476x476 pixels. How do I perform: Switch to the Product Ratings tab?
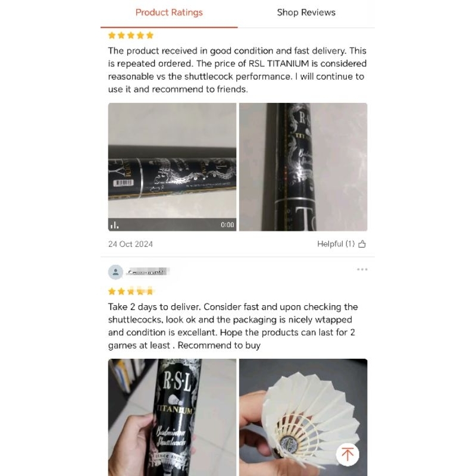(169, 12)
